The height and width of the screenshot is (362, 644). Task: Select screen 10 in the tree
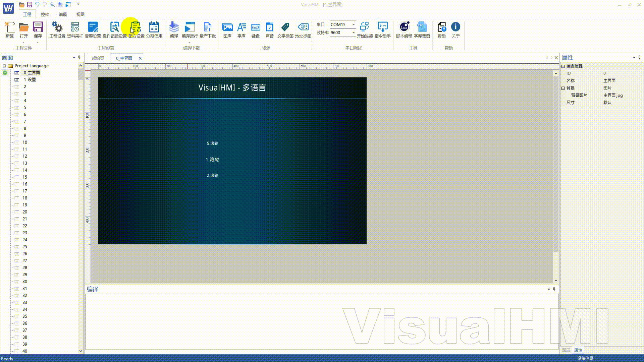click(25, 142)
